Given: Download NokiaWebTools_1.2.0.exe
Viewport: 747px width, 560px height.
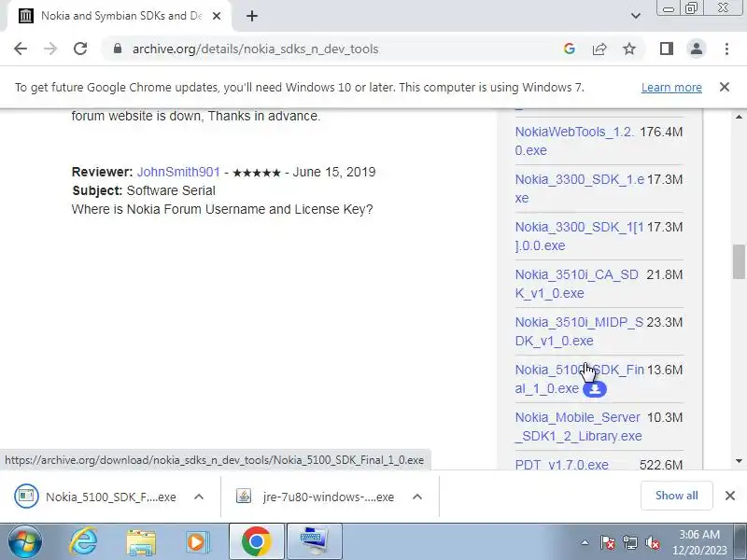Looking at the screenshot, I should pyautogui.click(x=574, y=141).
